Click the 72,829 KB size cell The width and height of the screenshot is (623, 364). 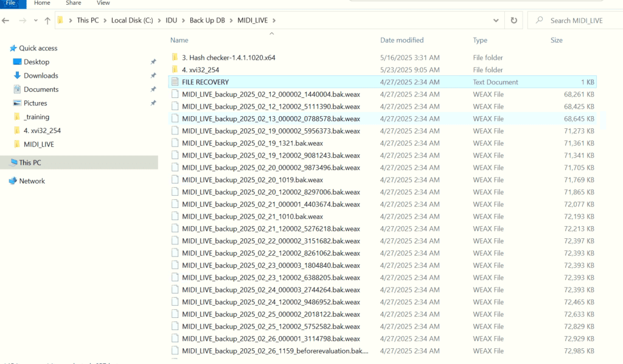pyautogui.click(x=579, y=326)
